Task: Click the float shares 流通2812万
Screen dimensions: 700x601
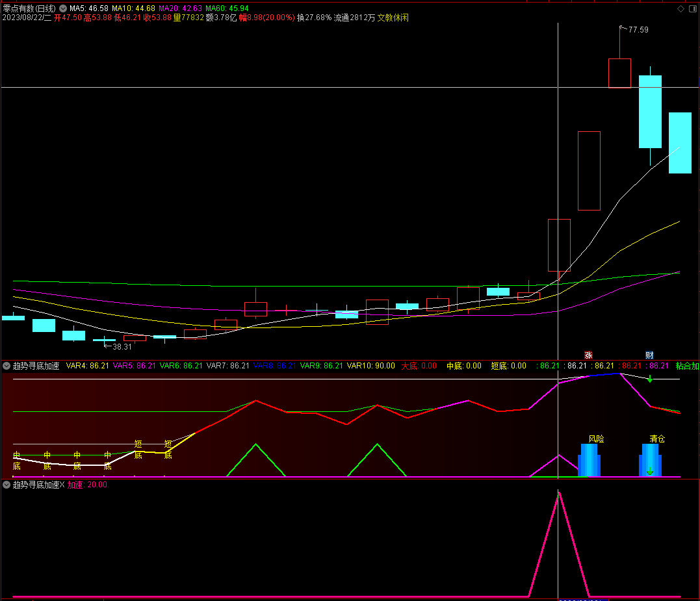Action: point(354,18)
